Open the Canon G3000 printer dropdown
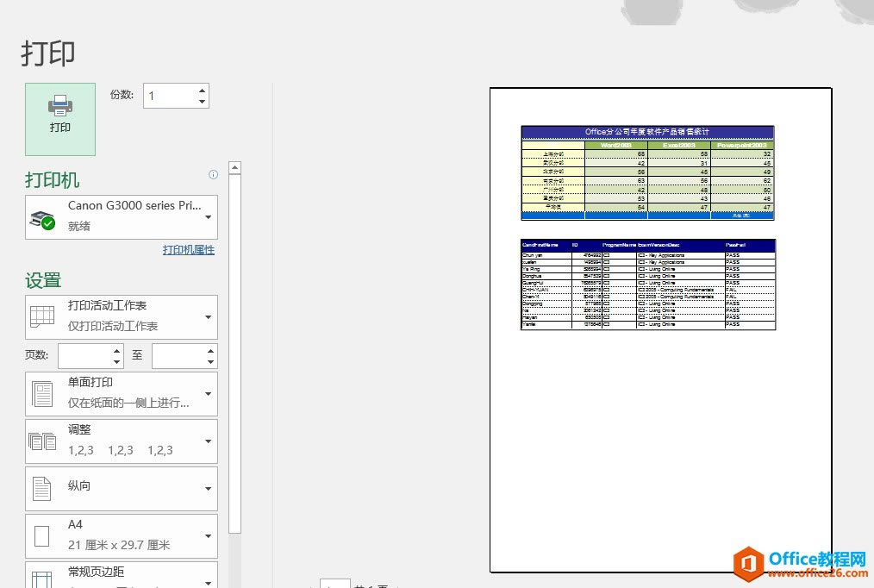Viewport: 874px width, 588px height. click(x=122, y=217)
